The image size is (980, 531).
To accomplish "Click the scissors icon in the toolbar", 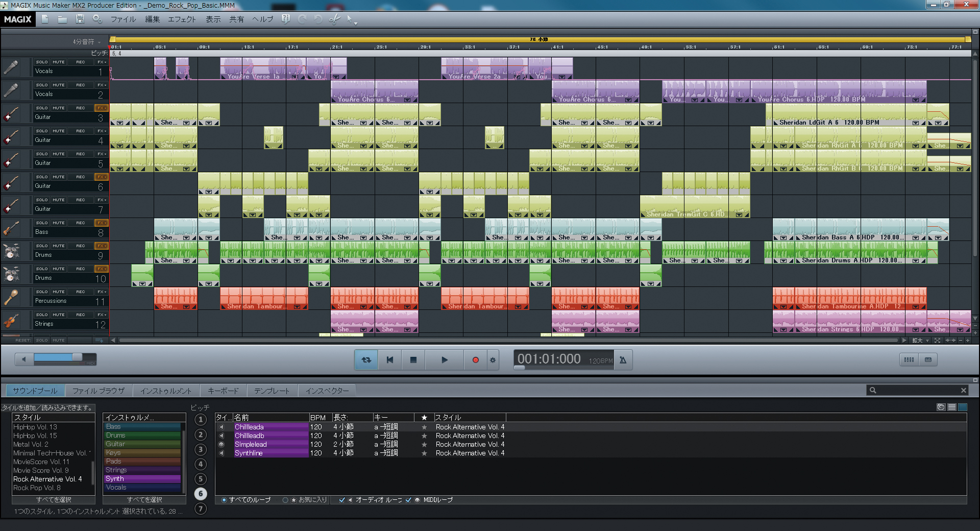I will [334, 19].
